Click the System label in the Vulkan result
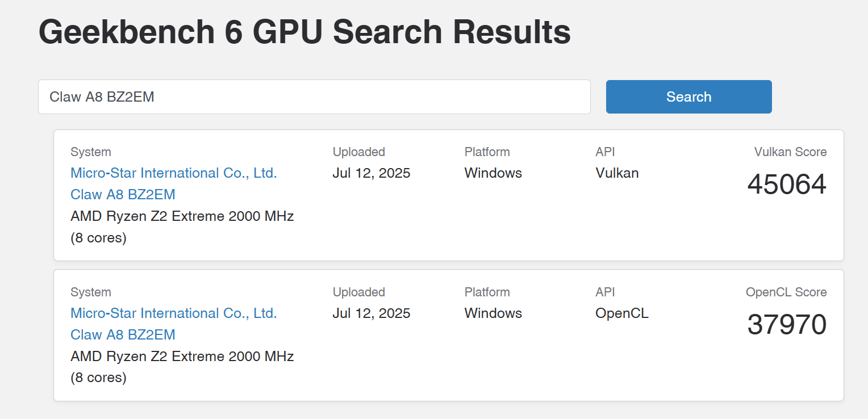 [x=91, y=152]
